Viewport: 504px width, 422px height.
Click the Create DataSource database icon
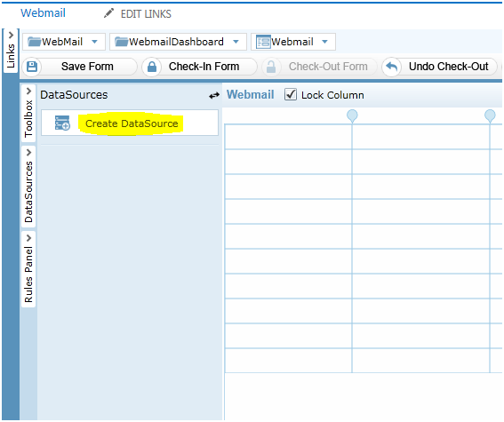point(62,123)
